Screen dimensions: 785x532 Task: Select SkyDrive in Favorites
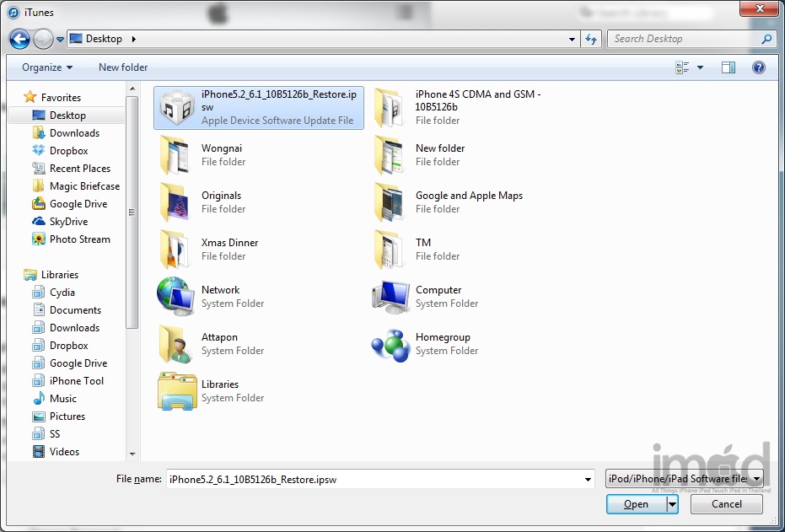point(60,221)
